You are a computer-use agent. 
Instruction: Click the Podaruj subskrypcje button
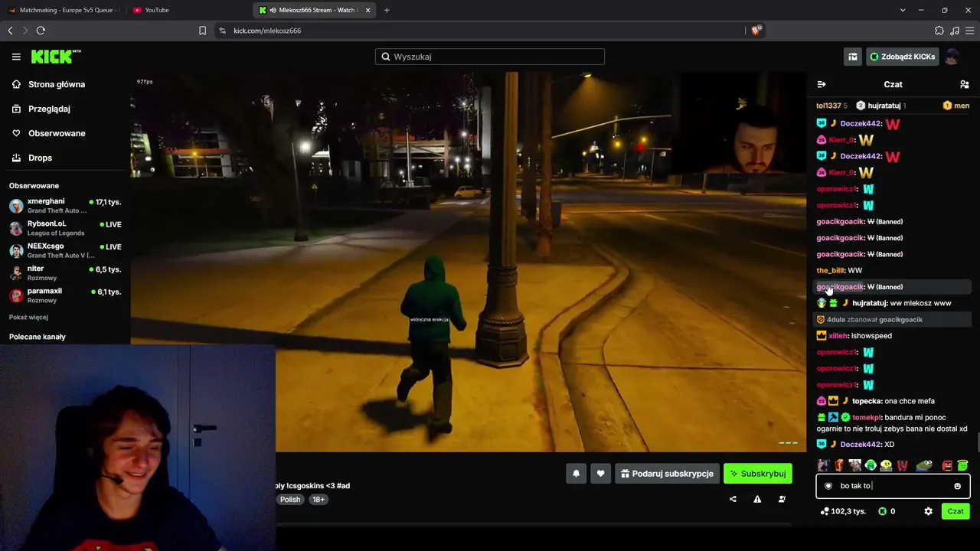click(x=667, y=474)
